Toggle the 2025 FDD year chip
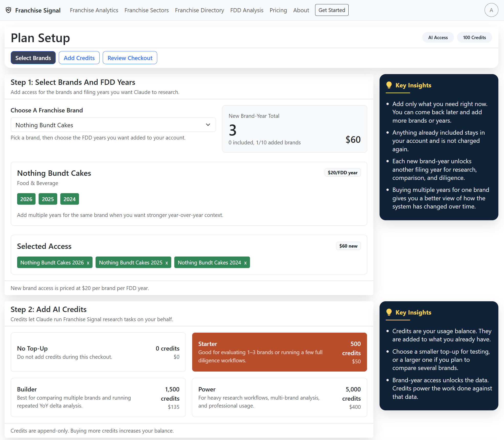504x440 pixels. (48, 199)
